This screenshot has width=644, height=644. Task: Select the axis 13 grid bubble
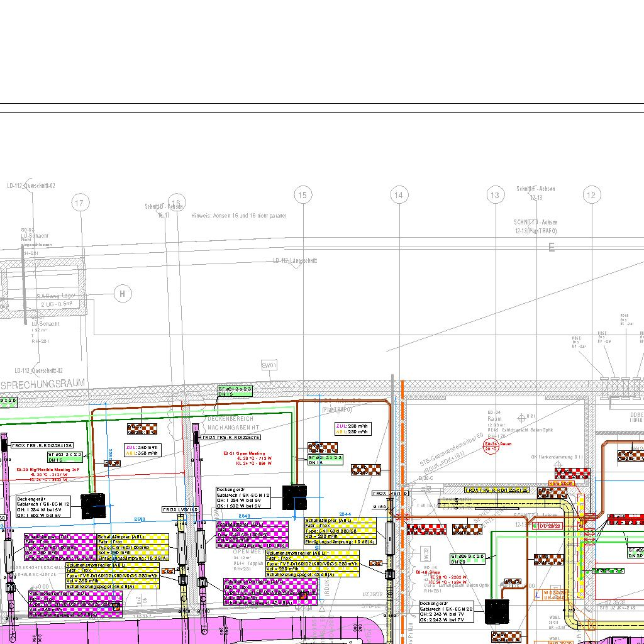(x=496, y=195)
